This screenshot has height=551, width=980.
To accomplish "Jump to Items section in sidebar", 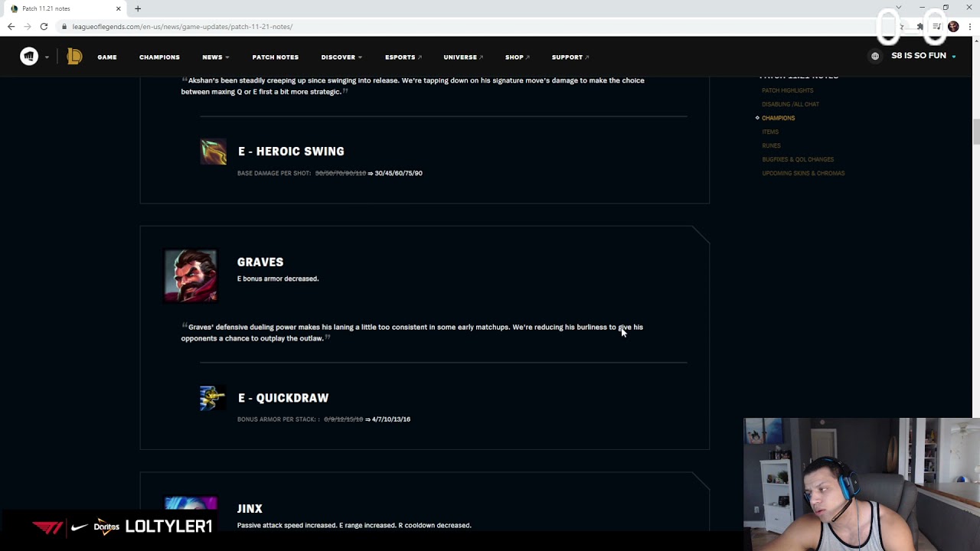I will coord(770,132).
